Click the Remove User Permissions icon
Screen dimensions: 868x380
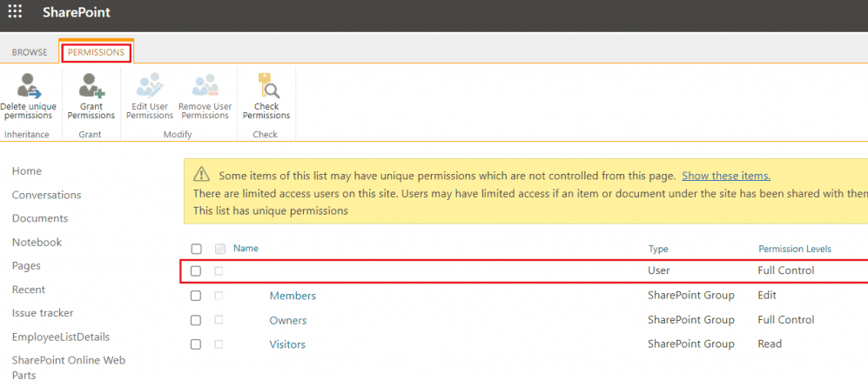click(205, 85)
